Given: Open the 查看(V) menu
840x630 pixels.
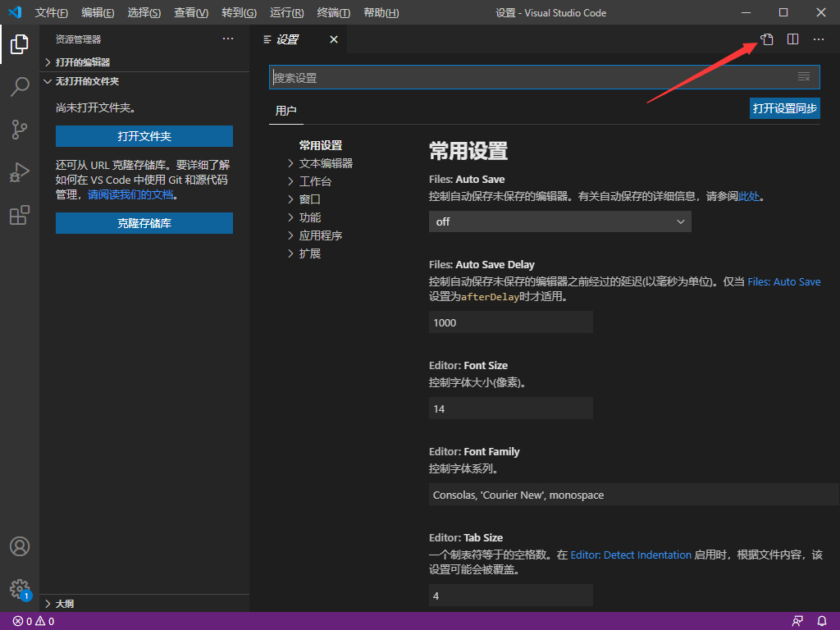Looking at the screenshot, I should pyautogui.click(x=191, y=12).
